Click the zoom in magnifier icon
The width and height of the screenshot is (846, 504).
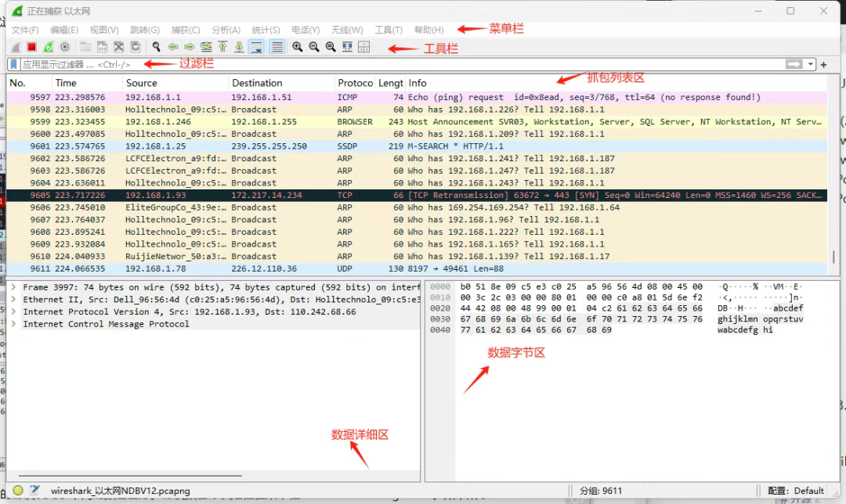(298, 47)
